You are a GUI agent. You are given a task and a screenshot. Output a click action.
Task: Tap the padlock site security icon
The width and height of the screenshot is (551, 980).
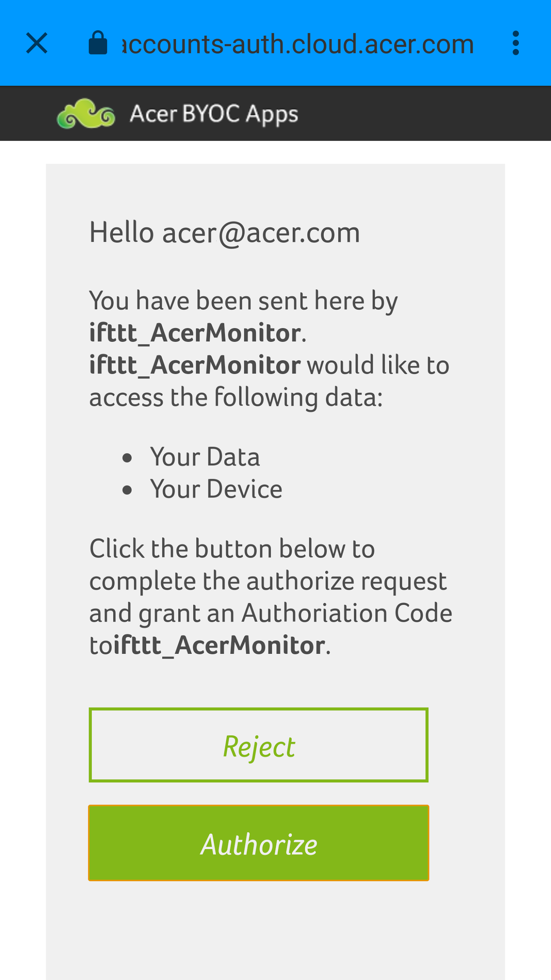pos(98,43)
